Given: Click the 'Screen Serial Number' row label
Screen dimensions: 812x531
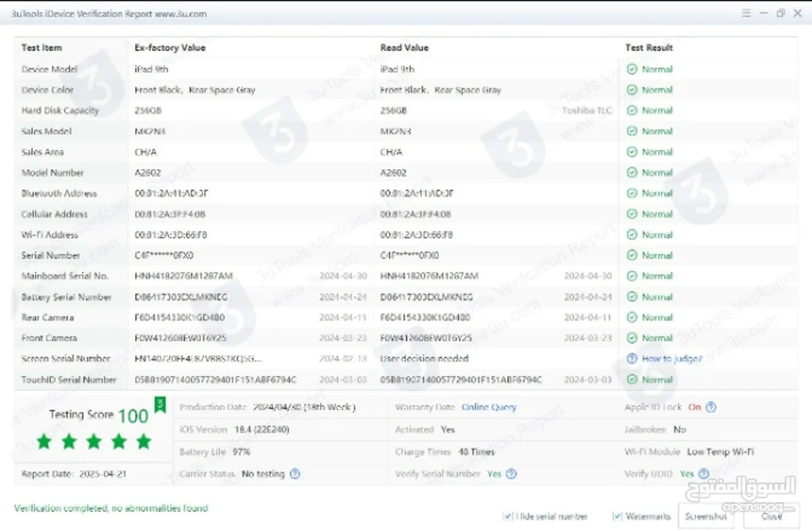Looking at the screenshot, I should (66, 359).
